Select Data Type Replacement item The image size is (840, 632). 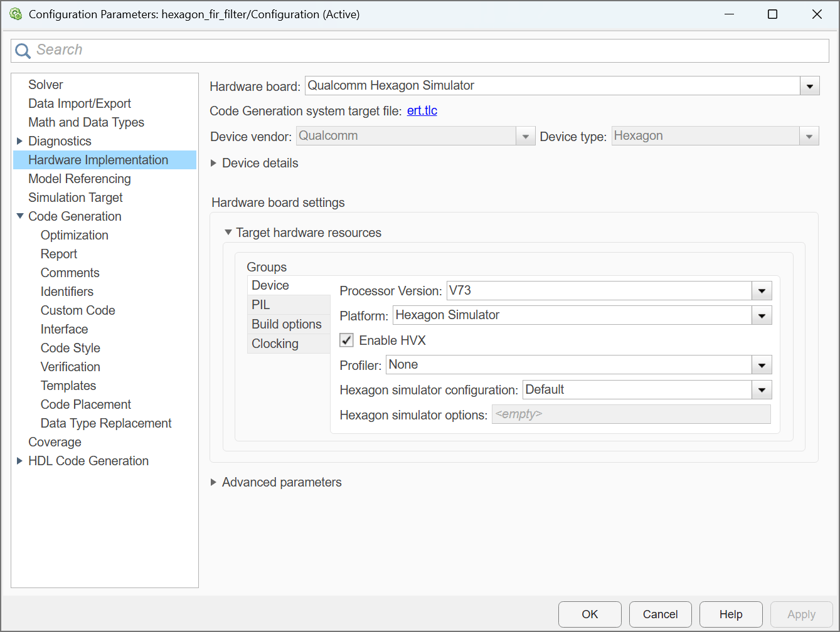106,423
